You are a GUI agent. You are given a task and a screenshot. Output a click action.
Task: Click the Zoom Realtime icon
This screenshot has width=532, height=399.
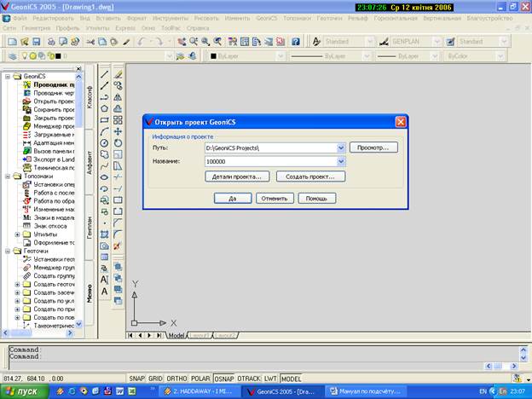point(194,42)
